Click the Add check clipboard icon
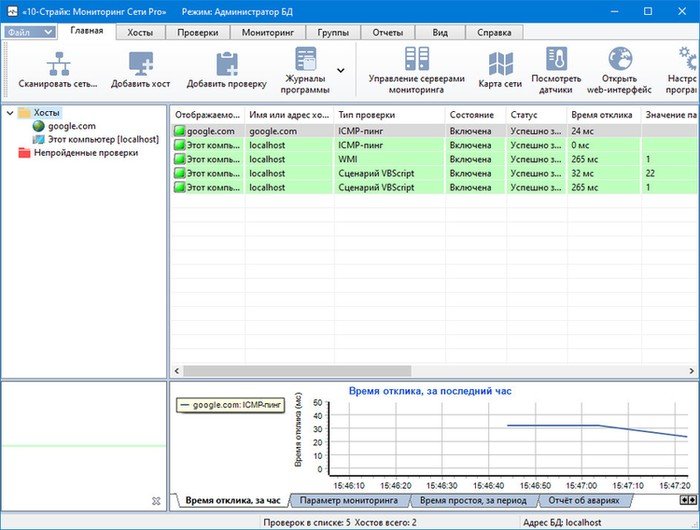The width and height of the screenshot is (700, 530). click(x=226, y=62)
